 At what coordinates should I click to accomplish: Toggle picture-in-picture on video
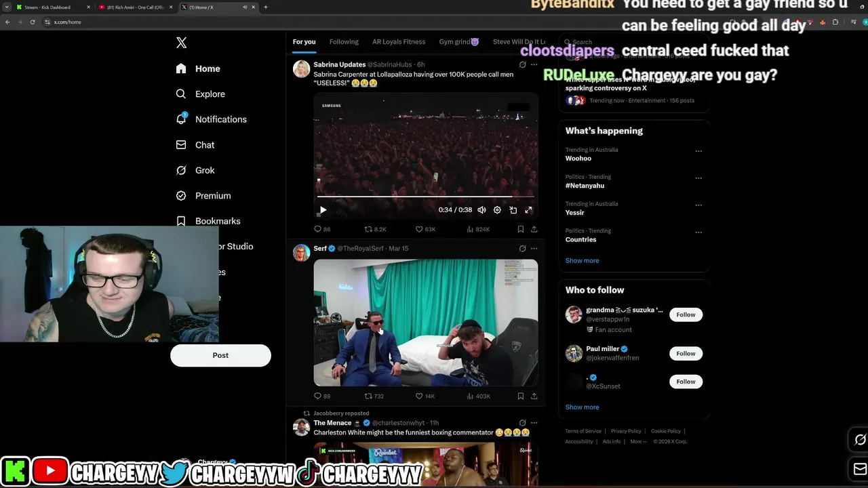click(x=513, y=210)
